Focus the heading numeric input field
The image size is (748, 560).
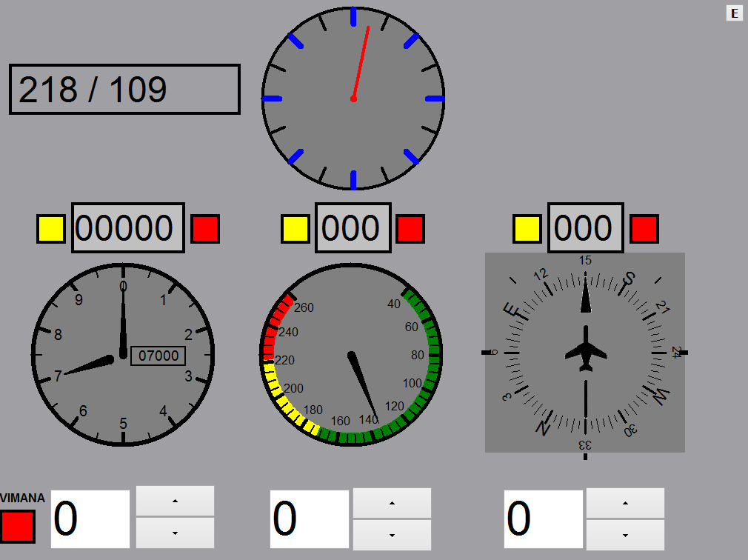point(543,519)
